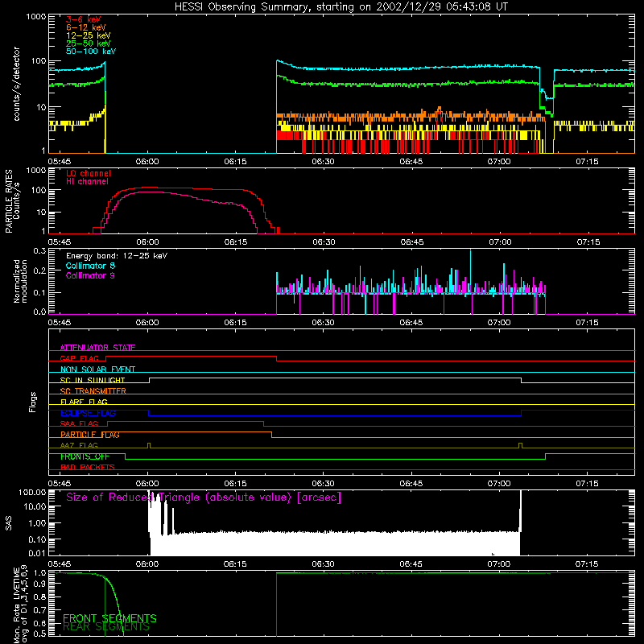Select the FLARE FLAG label
The height and width of the screenshot is (644, 644).
tap(84, 402)
